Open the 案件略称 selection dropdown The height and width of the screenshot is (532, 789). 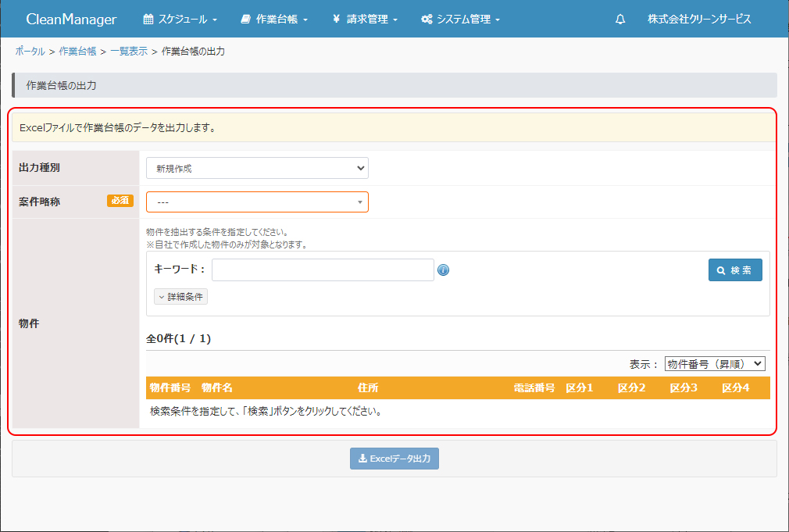[257, 202]
